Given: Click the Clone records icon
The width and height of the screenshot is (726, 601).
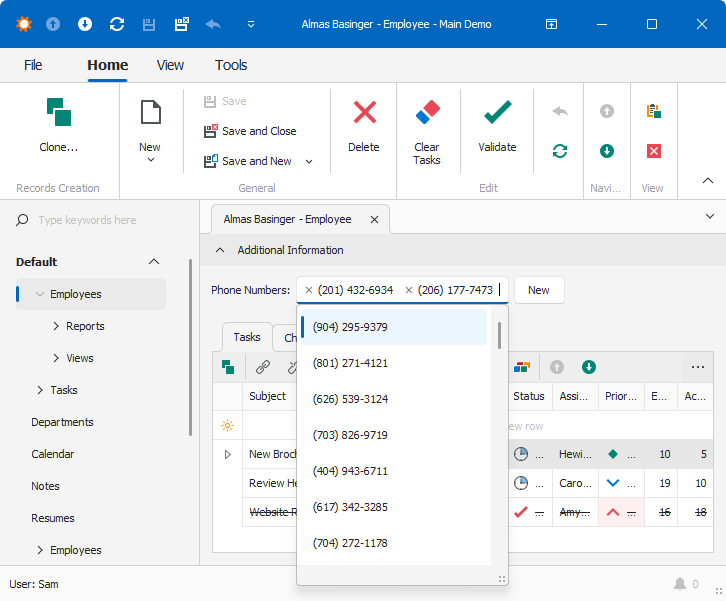Looking at the screenshot, I should 58,112.
